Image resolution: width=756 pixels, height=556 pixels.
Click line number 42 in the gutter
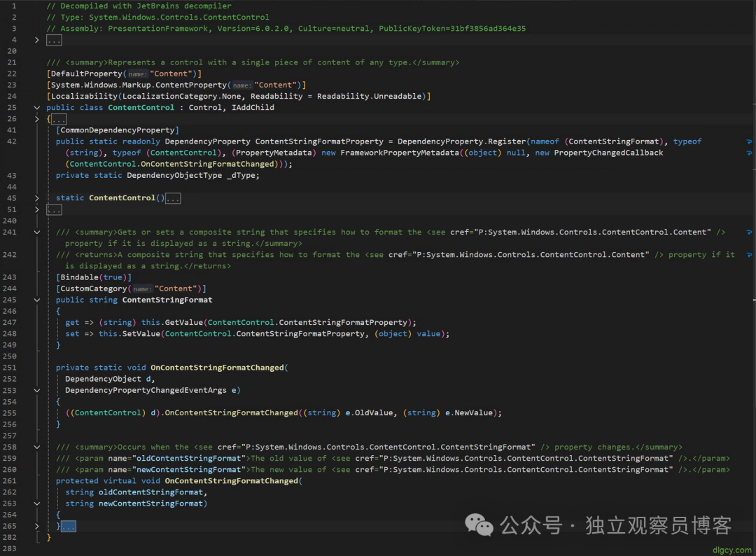[x=12, y=141]
